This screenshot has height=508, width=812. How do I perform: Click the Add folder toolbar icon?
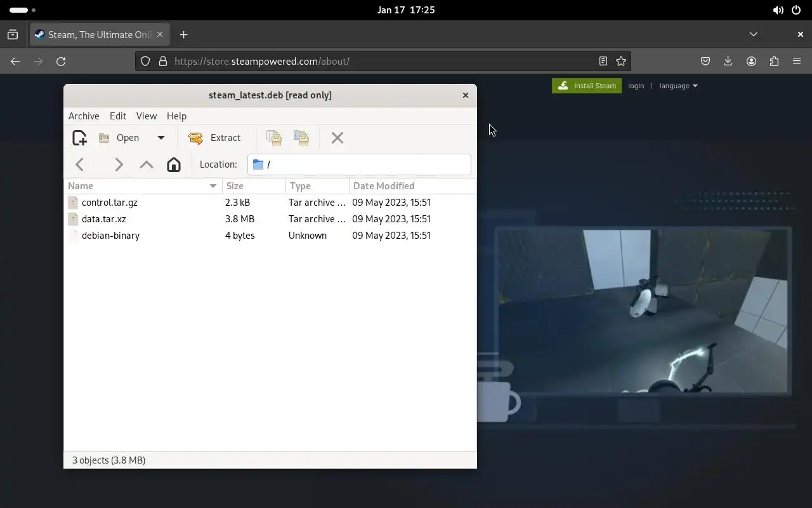301,138
